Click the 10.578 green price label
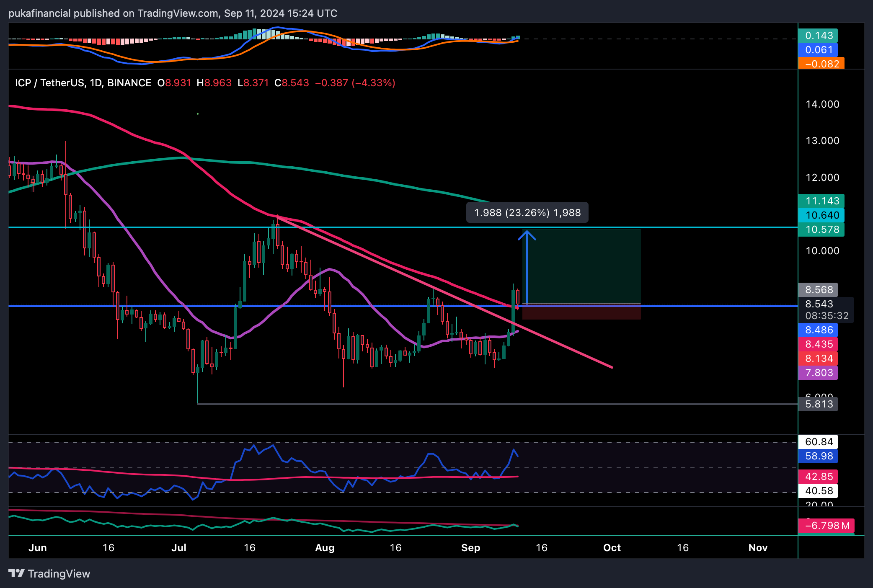The image size is (873, 588). tap(821, 230)
